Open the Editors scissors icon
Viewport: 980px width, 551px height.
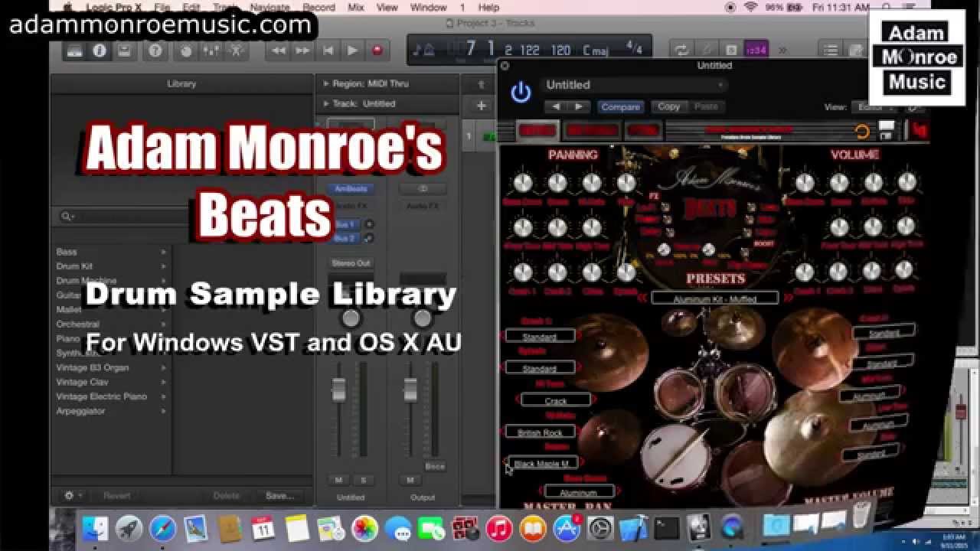coord(236,51)
